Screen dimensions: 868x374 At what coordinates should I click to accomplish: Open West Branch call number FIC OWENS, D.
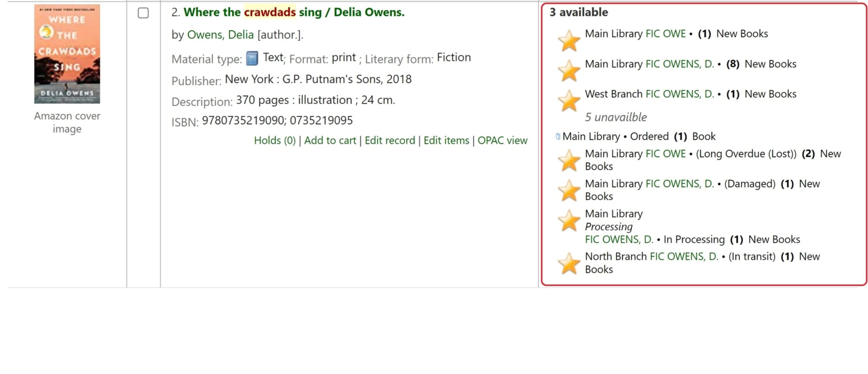pyautogui.click(x=680, y=94)
